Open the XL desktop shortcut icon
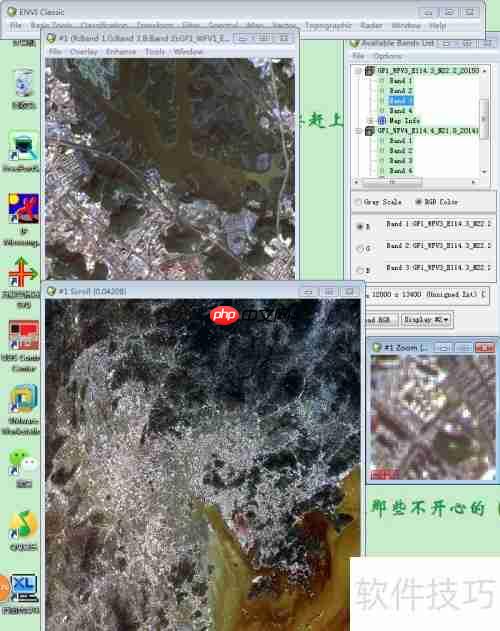Viewport: 500px width, 631px height. tap(23, 588)
